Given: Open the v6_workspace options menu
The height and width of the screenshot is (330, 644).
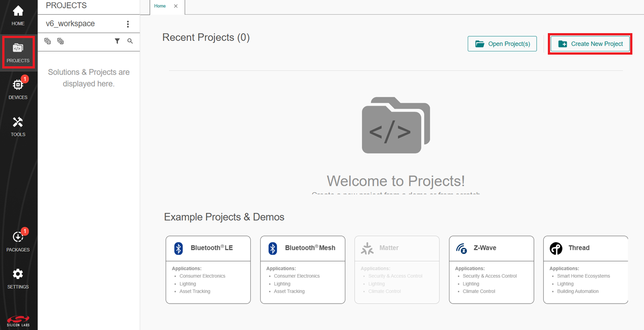Looking at the screenshot, I should click(128, 23).
